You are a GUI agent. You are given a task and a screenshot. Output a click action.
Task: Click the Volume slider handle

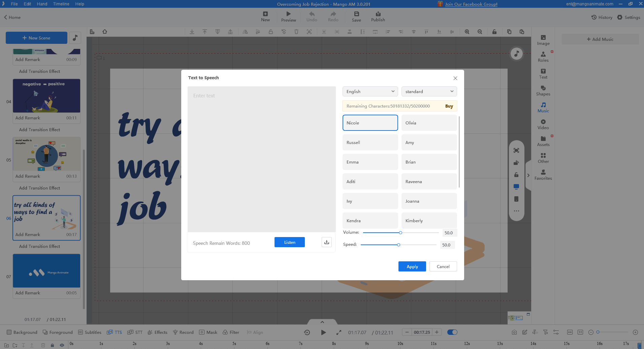tap(400, 233)
